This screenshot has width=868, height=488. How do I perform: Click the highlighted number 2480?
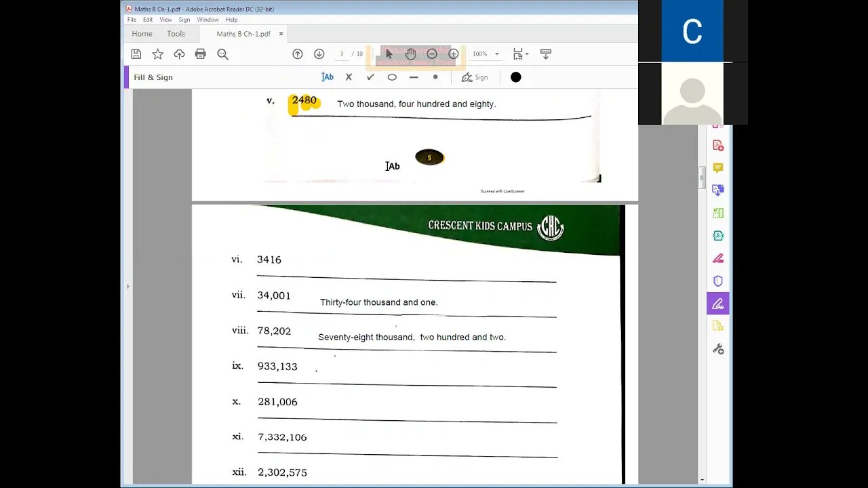click(304, 100)
